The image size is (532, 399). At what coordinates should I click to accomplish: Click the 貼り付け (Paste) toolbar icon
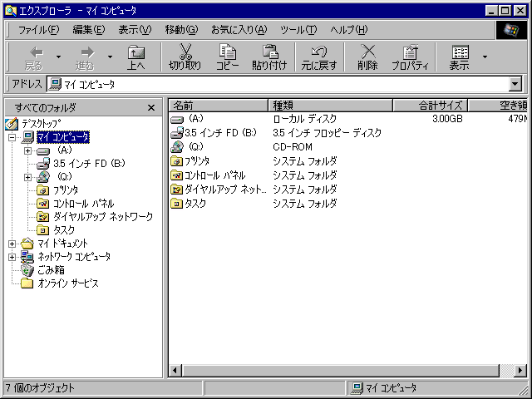pos(270,52)
